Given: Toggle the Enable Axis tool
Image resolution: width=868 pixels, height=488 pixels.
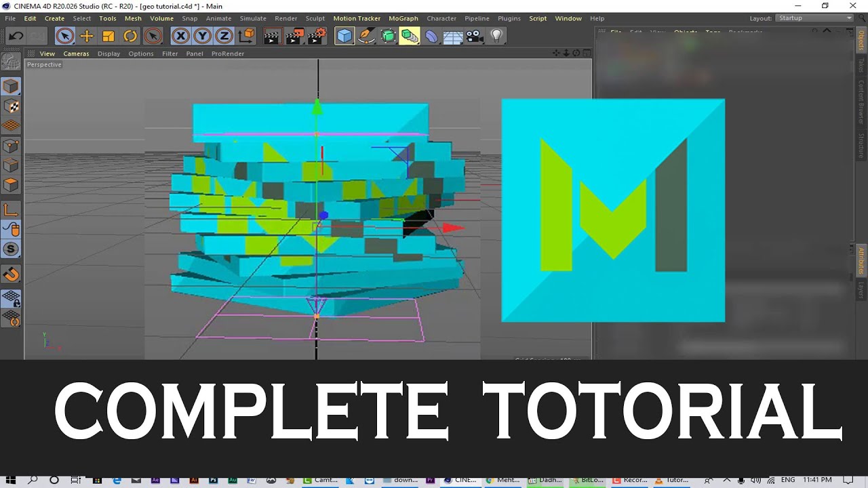Looking at the screenshot, I should click(x=11, y=209).
